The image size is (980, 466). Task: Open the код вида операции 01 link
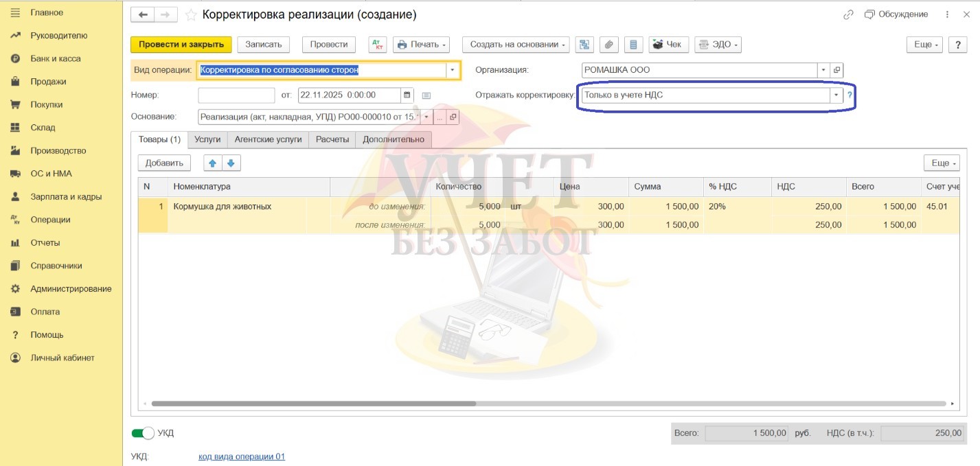[x=241, y=456]
